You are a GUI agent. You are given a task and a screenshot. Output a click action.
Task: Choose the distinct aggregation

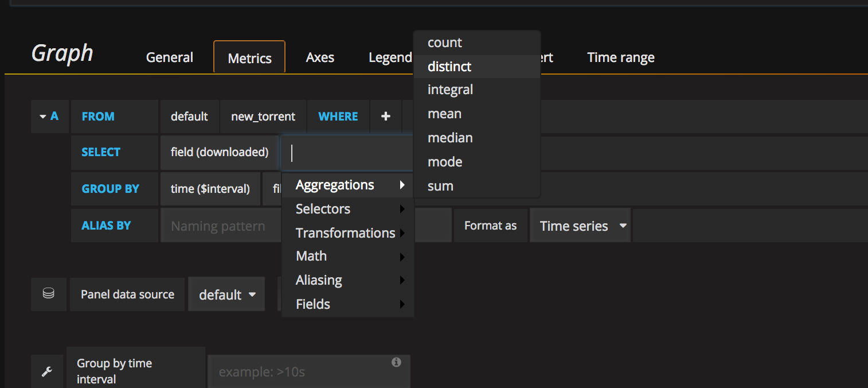click(x=449, y=67)
